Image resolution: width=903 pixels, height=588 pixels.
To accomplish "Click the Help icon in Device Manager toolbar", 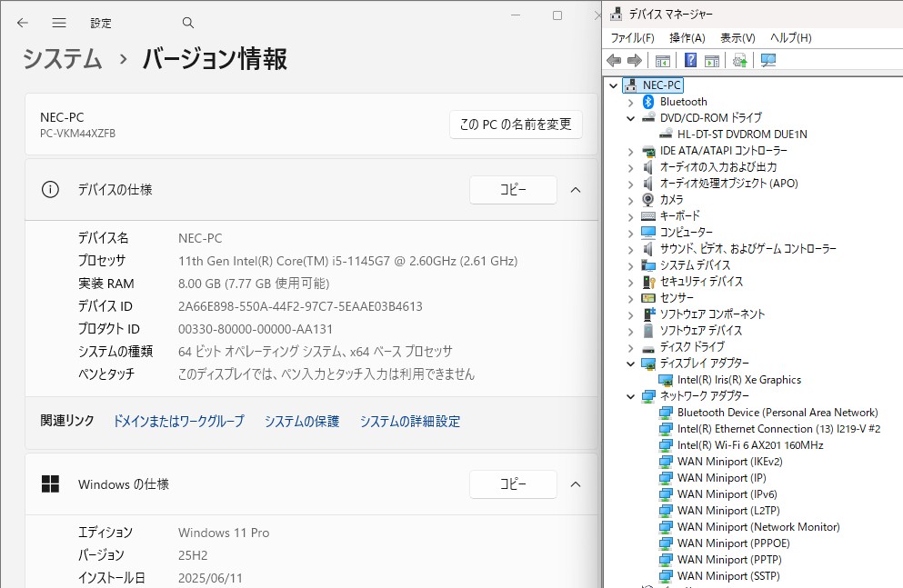I will pos(690,60).
